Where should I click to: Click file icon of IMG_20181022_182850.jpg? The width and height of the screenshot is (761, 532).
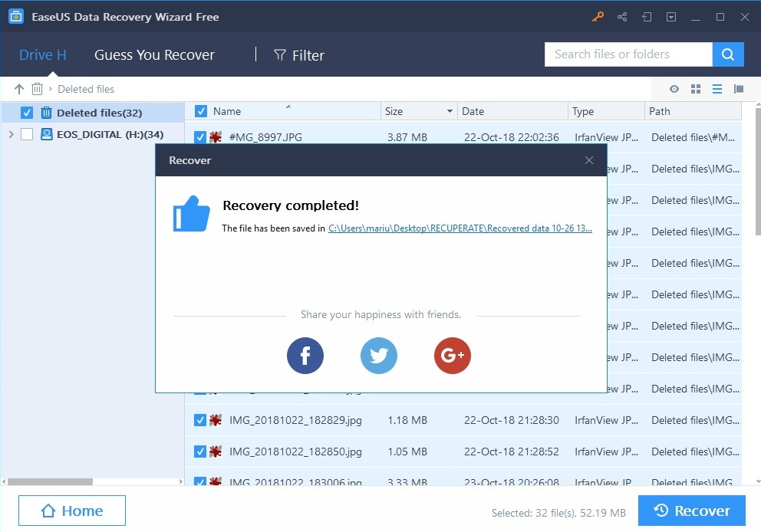click(x=216, y=452)
